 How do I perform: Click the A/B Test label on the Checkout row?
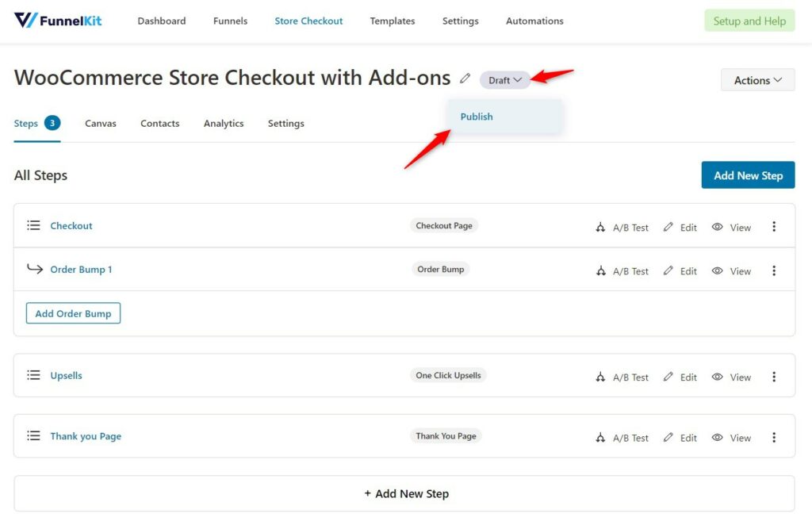coord(630,228)
